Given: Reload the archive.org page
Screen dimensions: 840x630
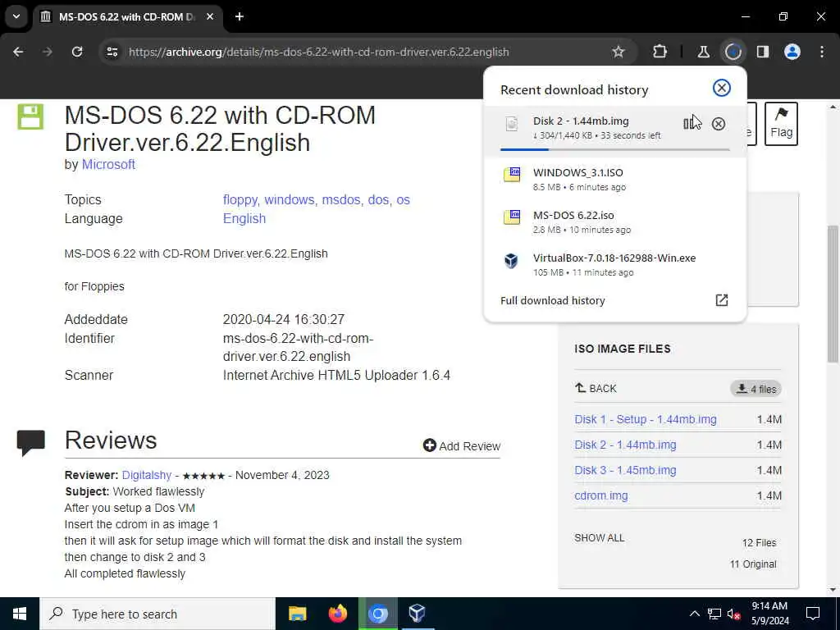Looking at the screenshot, I should [x=77, y=52].
